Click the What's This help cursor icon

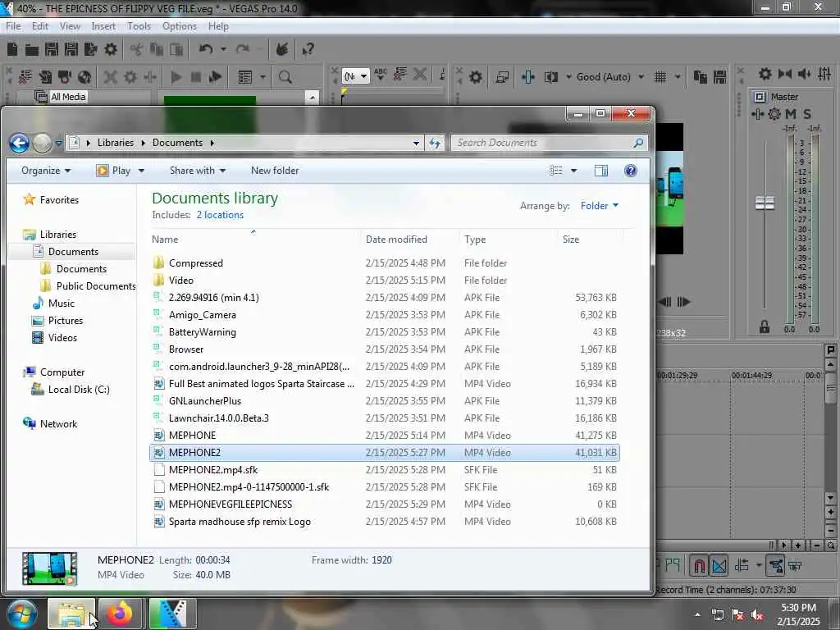[x=308, y=50]
